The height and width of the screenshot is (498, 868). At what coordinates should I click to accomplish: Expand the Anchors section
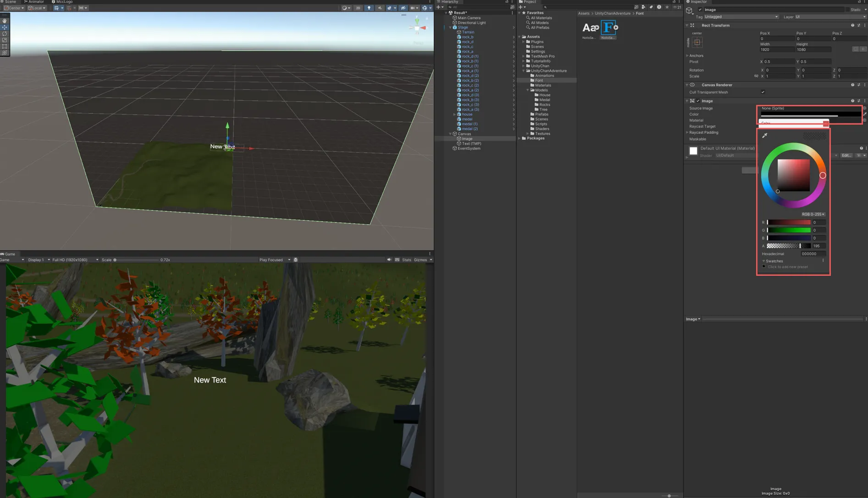click(x=687, y=55)
